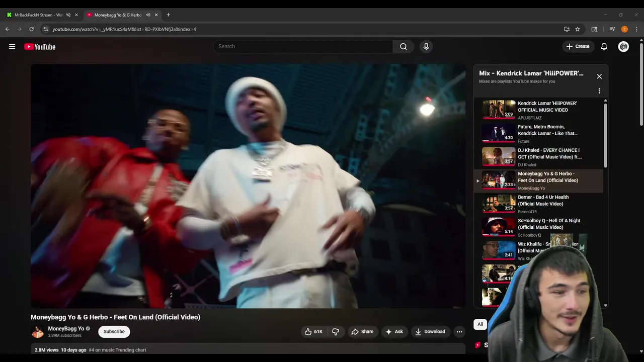644x362 pixels.
Task: Select Moneybagg Yo Feet On Land playlist item
Action: [x=539, y=180]
